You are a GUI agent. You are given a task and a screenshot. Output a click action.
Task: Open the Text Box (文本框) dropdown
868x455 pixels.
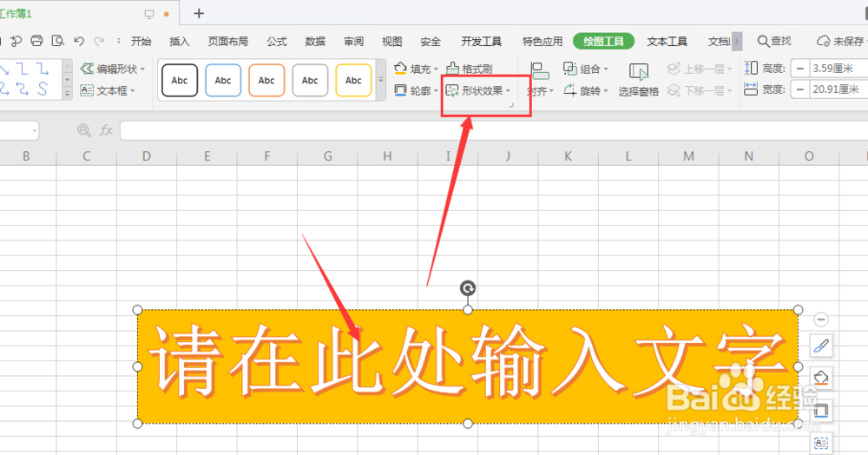click(x=108, y=90)
